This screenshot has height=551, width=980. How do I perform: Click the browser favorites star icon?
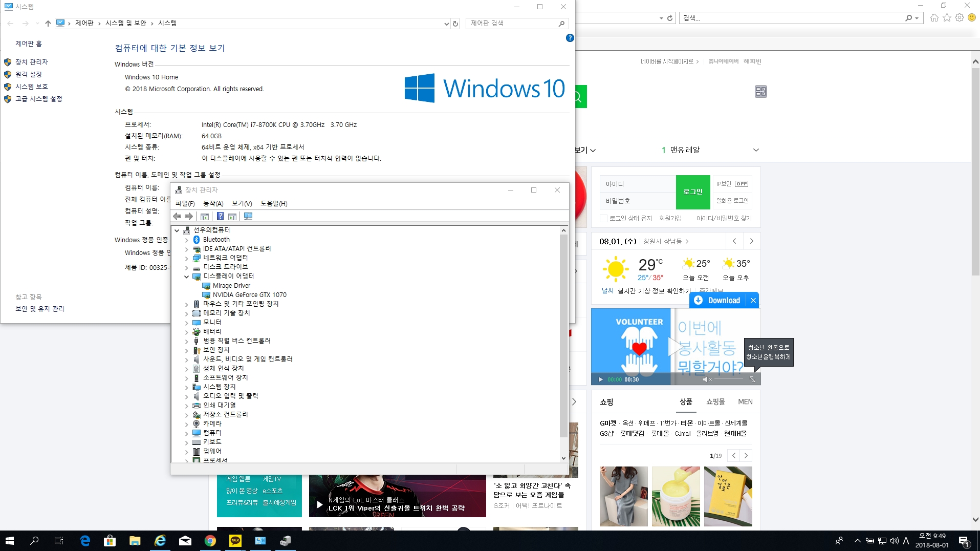[947, 18]
